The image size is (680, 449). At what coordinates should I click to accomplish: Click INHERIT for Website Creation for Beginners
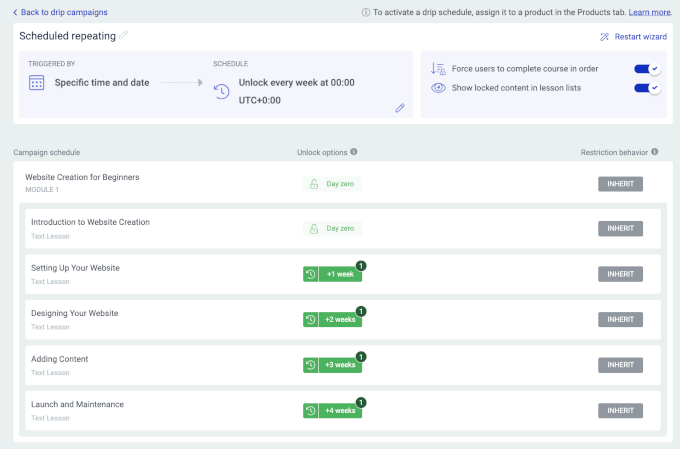(x=620, y=183)
